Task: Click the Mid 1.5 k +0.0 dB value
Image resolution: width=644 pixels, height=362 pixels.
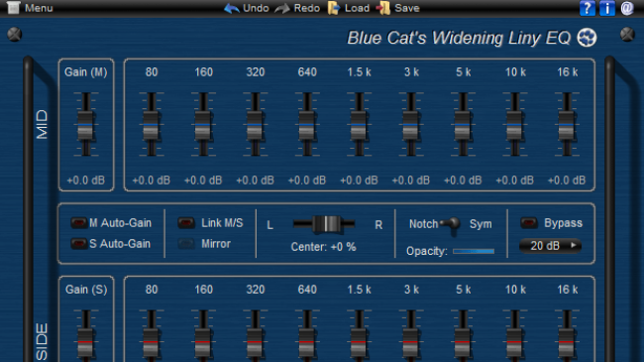Action: 359,181
